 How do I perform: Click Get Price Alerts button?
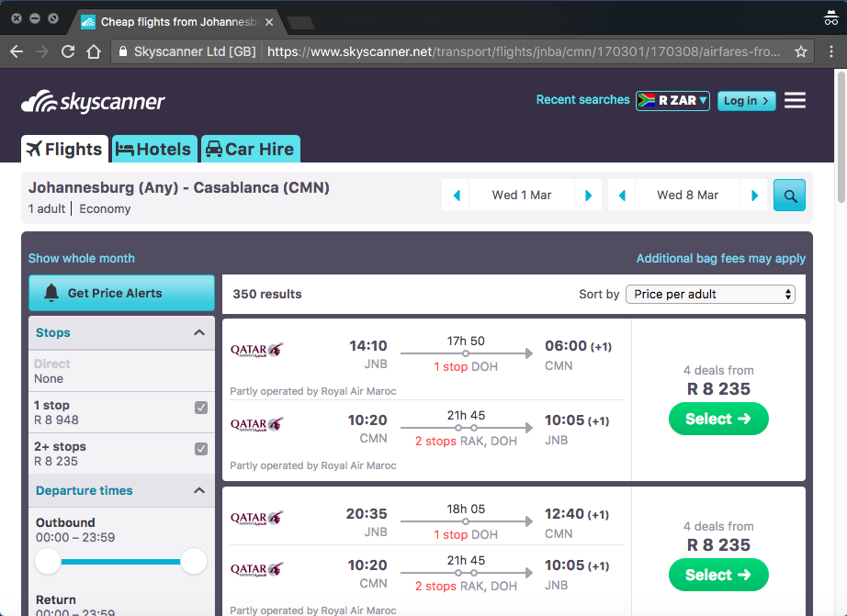(x=121, y=293)
